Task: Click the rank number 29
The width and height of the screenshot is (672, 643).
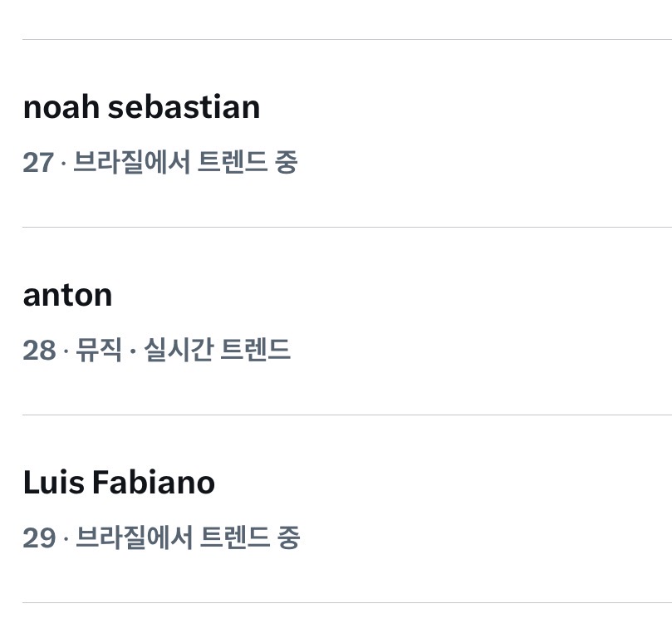Action: click(39, 537)
